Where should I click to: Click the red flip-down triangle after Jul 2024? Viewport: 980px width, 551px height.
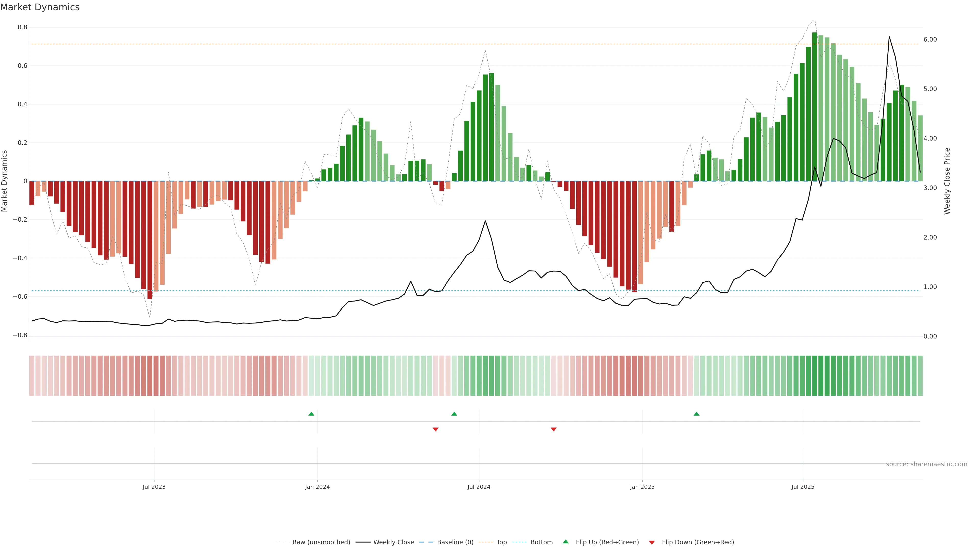pyautogui.click(x=554, y=429)
